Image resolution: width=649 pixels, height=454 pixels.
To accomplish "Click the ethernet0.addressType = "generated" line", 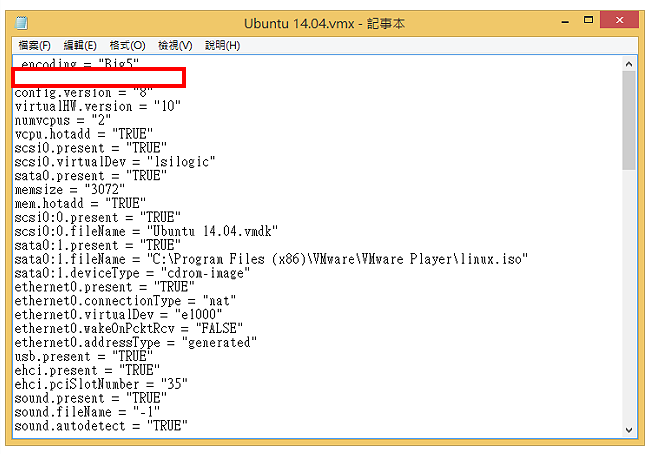I will (136, 343).
